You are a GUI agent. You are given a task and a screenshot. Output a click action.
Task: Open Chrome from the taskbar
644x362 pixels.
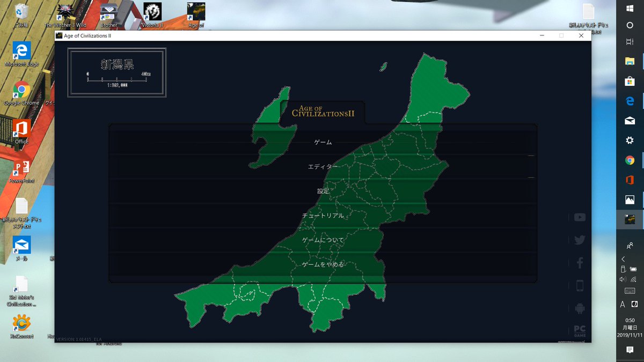(x=630, y=160)
